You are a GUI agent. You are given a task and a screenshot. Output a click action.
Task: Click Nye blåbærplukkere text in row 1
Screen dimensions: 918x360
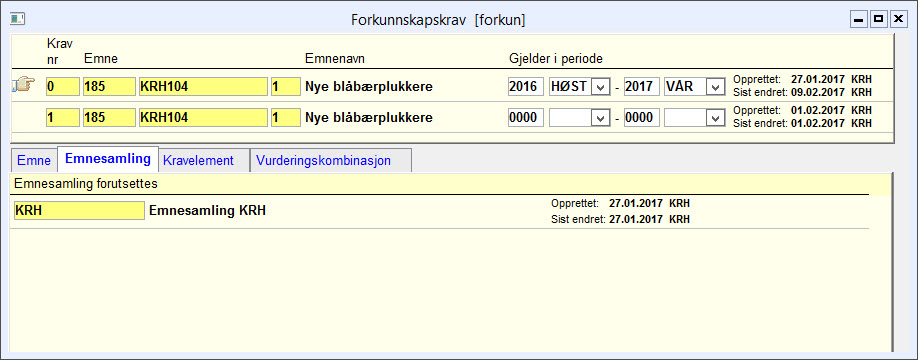click(x=369, y=118)
